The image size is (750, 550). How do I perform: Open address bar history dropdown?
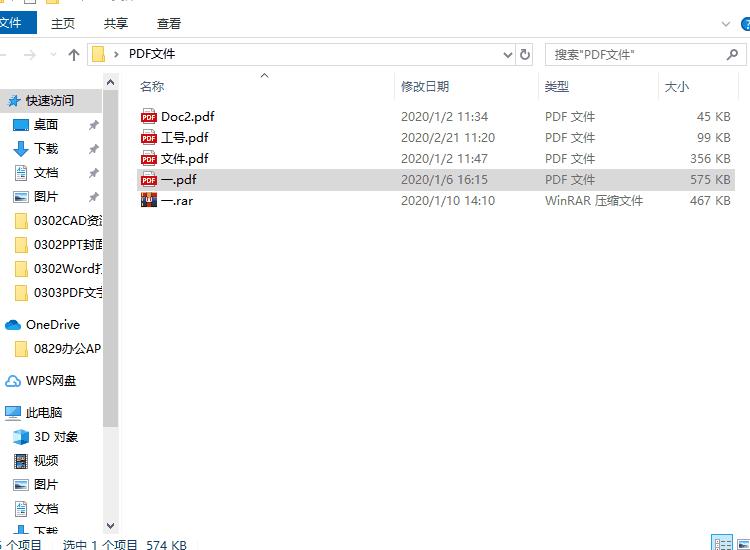507,55
